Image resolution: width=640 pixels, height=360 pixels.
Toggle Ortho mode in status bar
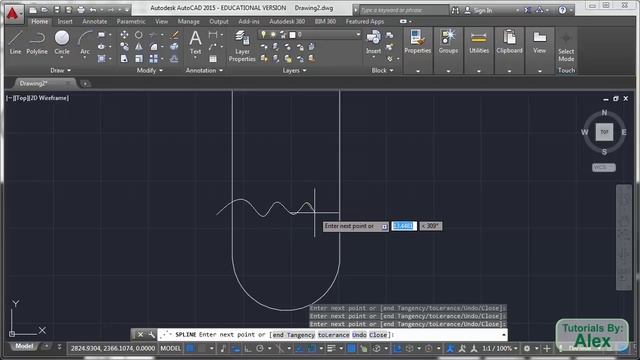pos(248,349)
